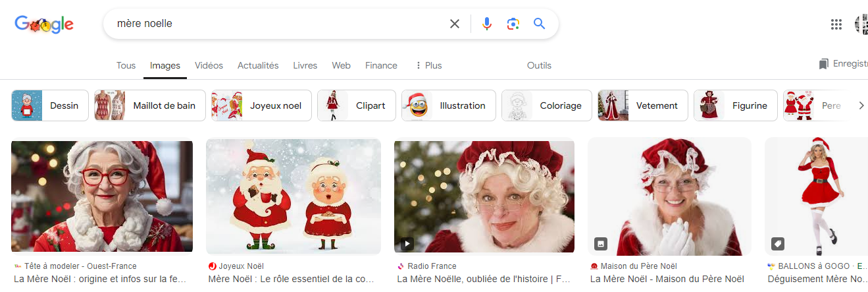The image size is (868, 292).
Task: Click the image badge on Maison du Père Noël photo
Action: pyautogui.click(x=600, y=244)
